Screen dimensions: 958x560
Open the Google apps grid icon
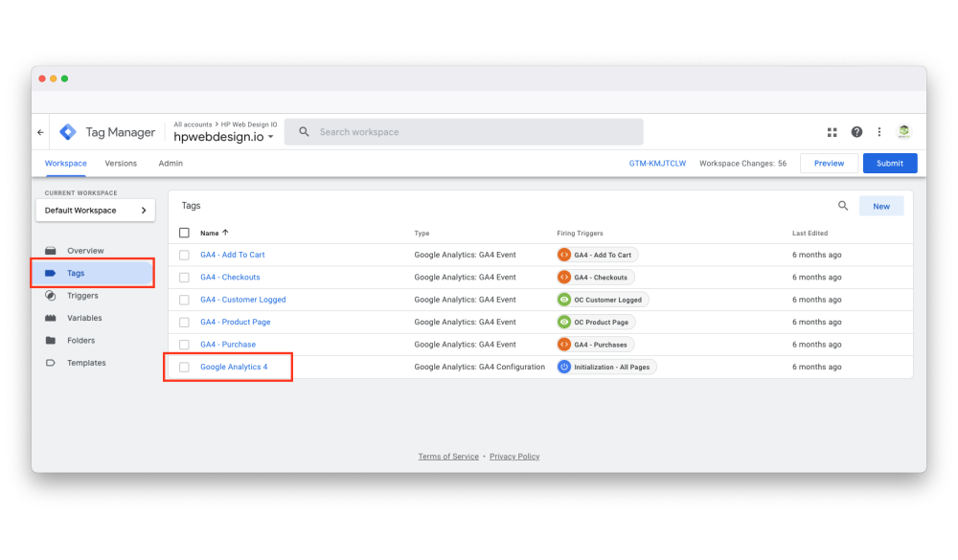point(832,132)
